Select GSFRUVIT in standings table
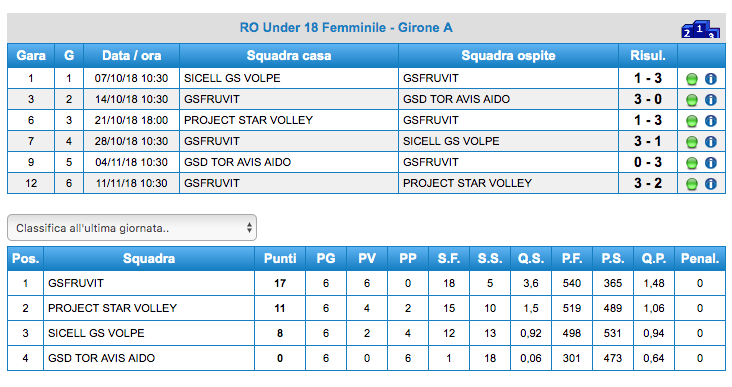Screen dimensions: 732x387 pos(76,283)
